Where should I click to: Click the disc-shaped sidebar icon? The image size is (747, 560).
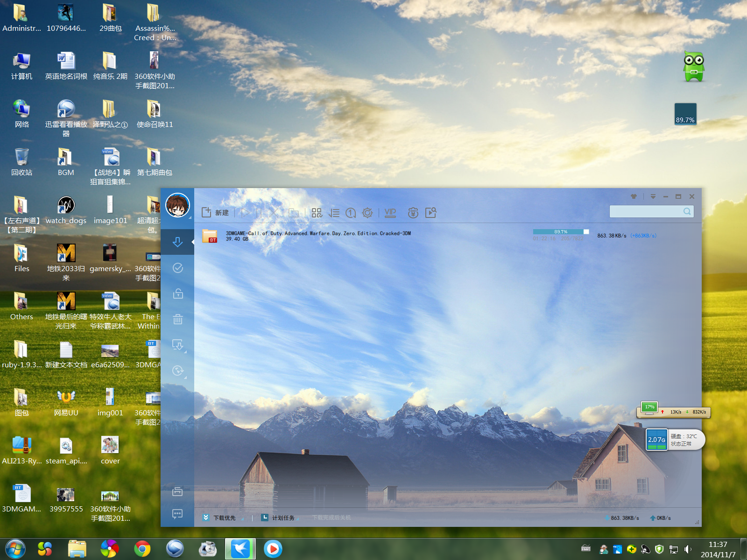pyautogui.click(x=177, y=371)
